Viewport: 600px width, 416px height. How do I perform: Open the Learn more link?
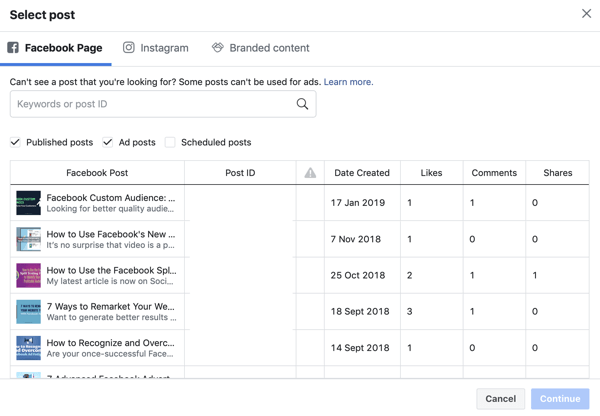(348, 82)
